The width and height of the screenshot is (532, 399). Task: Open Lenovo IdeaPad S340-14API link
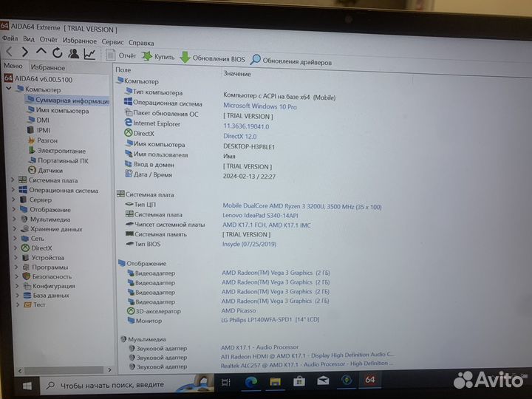coord(260,216)
